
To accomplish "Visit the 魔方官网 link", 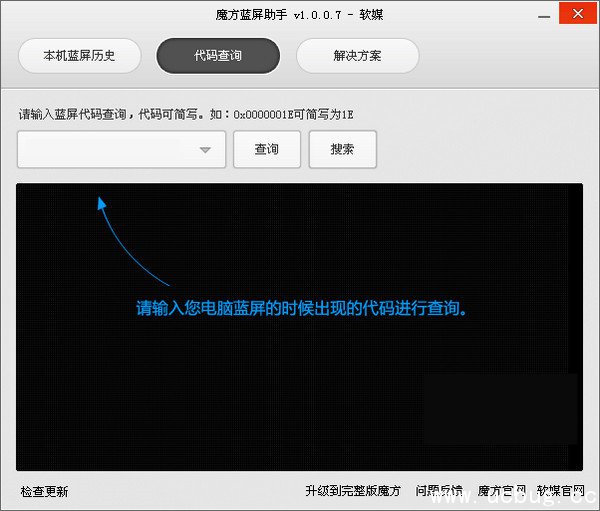I will [x=501, y=491].
